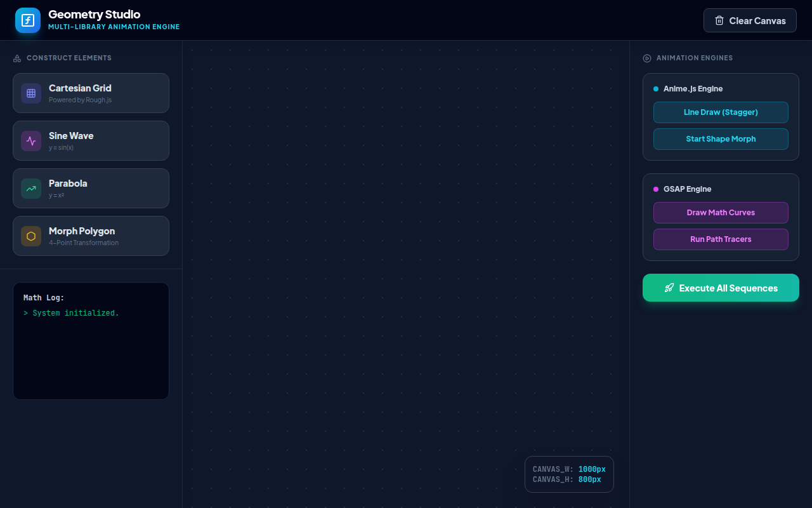
Task: Click the Parabola trending-up icon
Action: click(x=31, y=189)
